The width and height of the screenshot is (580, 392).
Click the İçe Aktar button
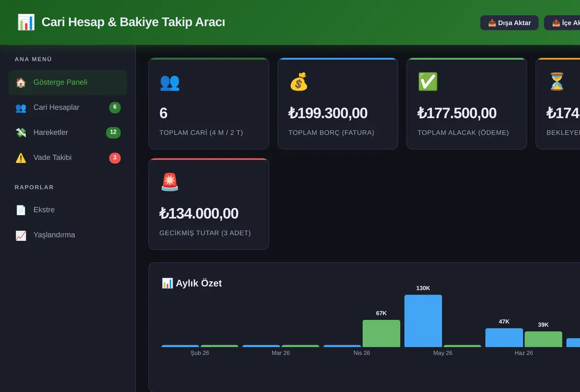562,23
